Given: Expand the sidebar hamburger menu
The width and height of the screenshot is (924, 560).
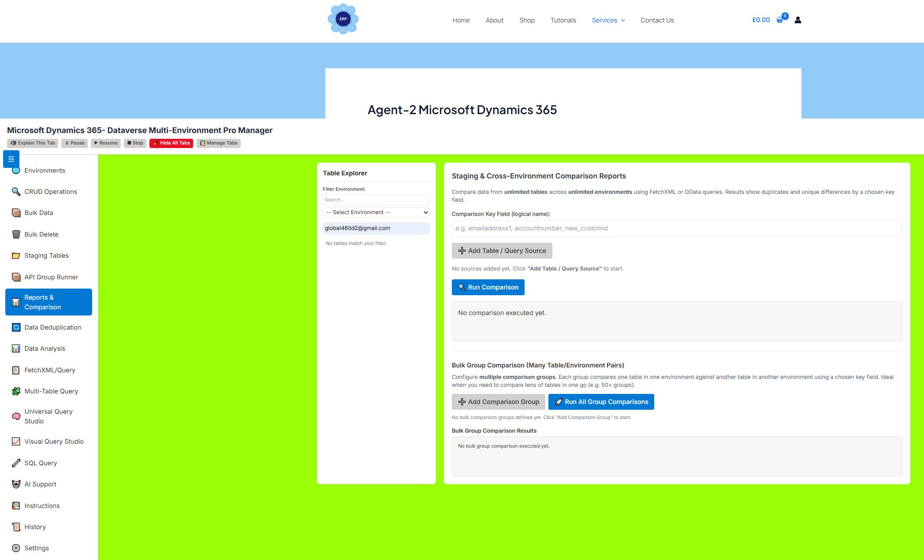Looking at the screenshot, I should point(11,159).
